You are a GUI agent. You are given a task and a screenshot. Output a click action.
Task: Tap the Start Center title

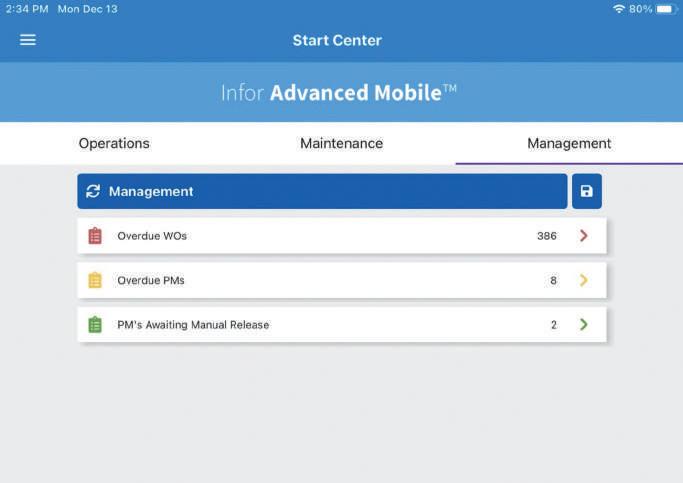point(337,40)
